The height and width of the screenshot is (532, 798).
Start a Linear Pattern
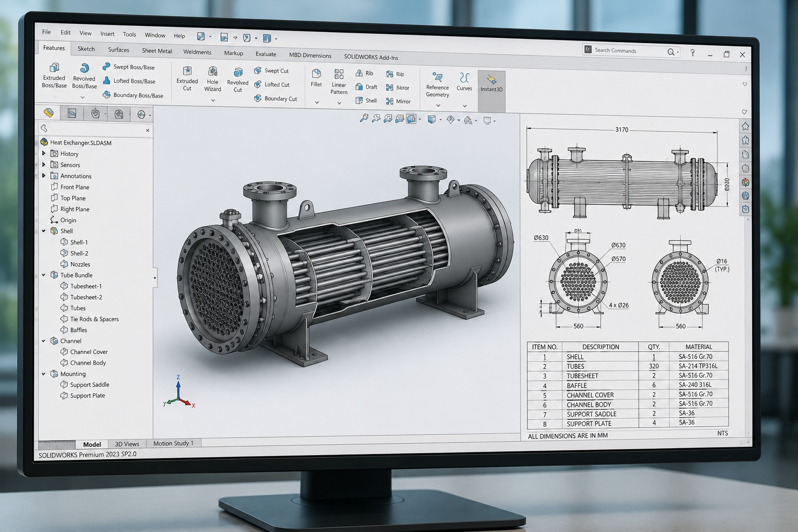click(x=339, y=82)
